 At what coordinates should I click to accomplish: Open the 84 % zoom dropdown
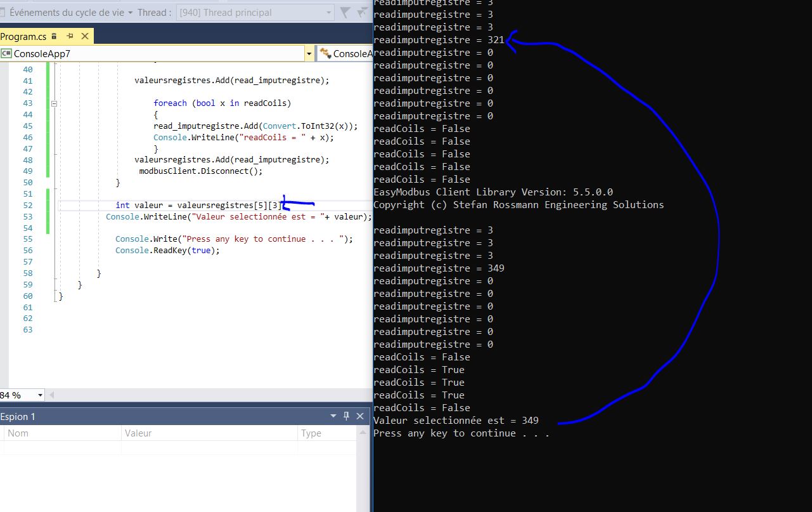click(41, 395)
